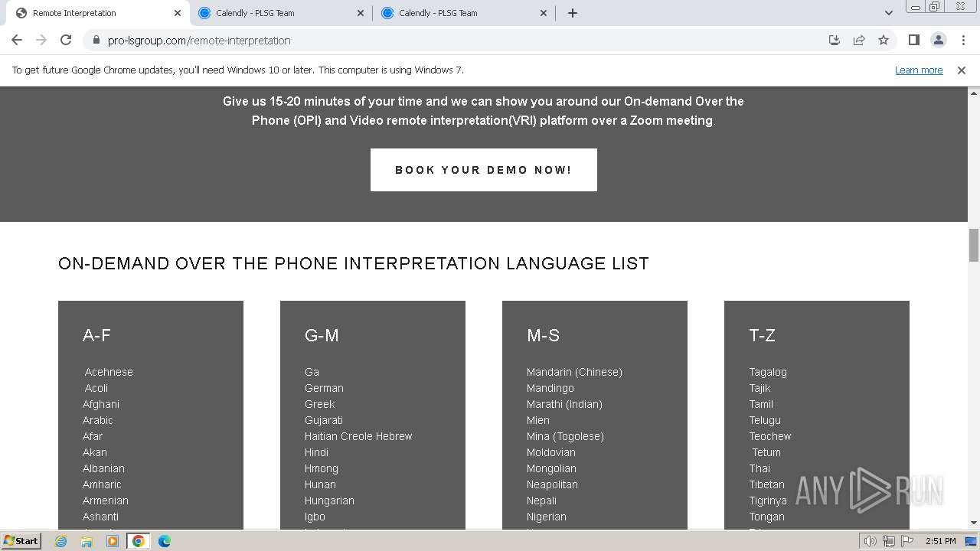Select German in G-M list
This screenshot has height=551, width=980.
pyautogui.click(x=324, y=388)
